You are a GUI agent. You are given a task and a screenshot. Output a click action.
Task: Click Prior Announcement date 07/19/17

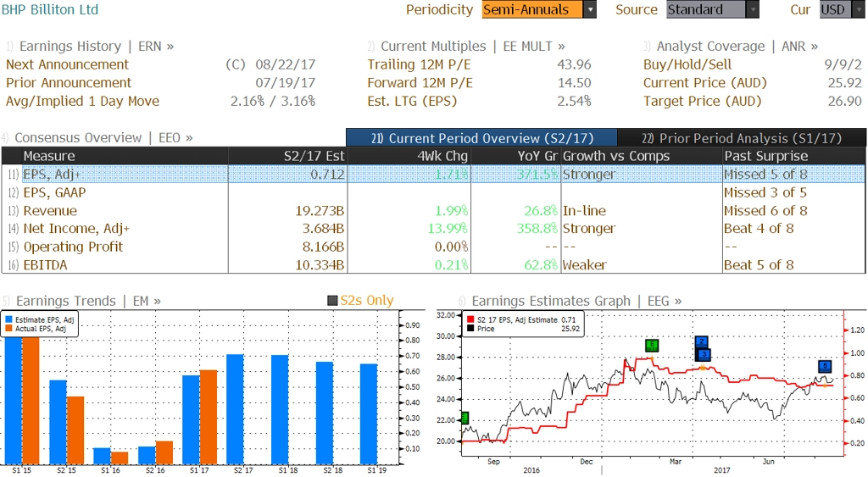(285, 83)
